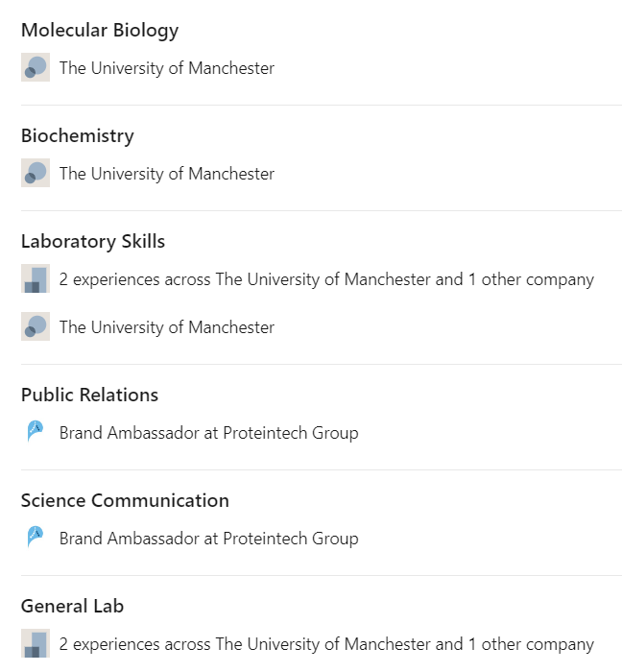This screenshot has width=622, height=672.
Task: Open the Public Relations skill heading
Action: coord(89,395)
